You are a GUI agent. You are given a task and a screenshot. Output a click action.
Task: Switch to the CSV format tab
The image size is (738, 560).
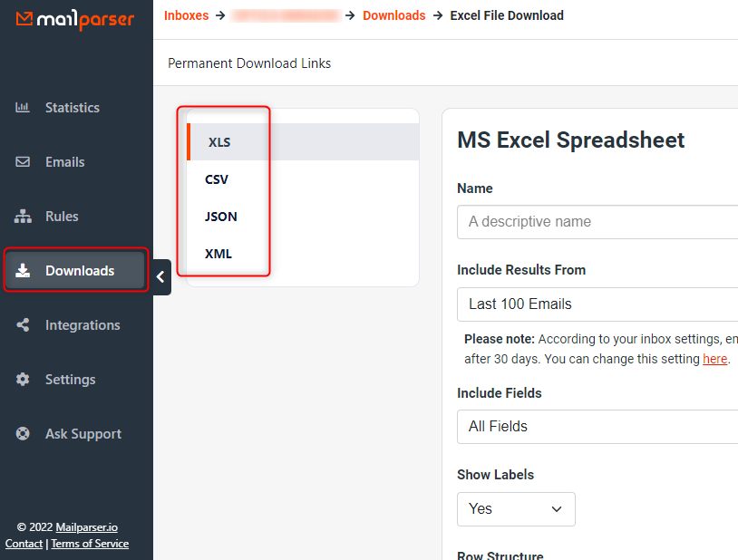point(216,179)
